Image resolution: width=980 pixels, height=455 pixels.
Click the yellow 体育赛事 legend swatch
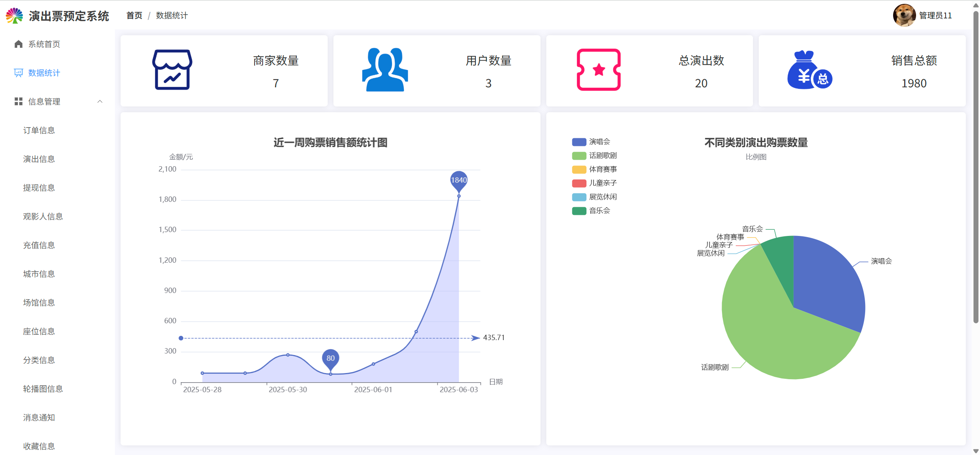(579, 169)
